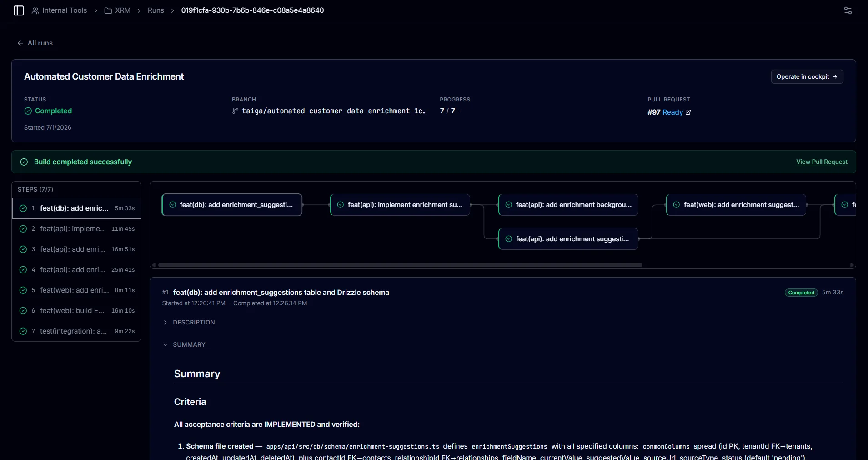Viewport: 868px width, 460px height.
Task: Select step 6 feat(web): build E... in the steps list
Action: coord(76,311)
